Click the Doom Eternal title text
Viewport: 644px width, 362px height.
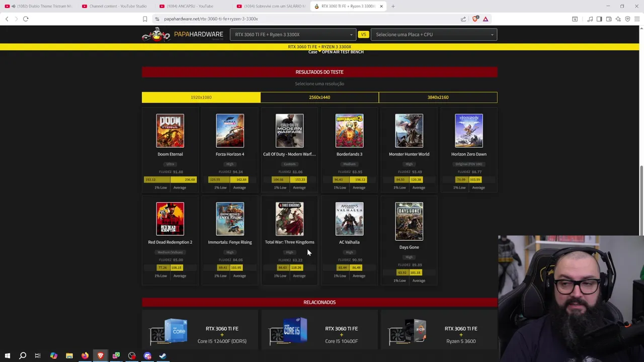[170, 154]
